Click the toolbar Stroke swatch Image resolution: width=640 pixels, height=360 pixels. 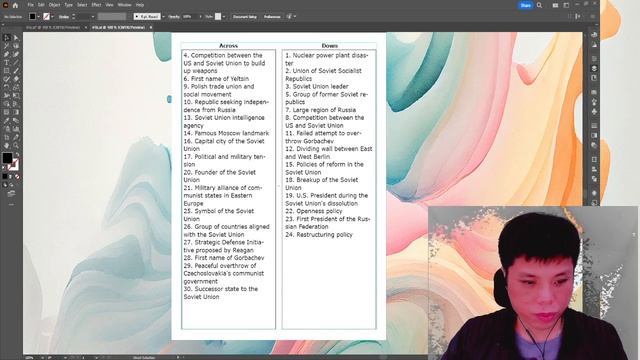tap(13, 164)
